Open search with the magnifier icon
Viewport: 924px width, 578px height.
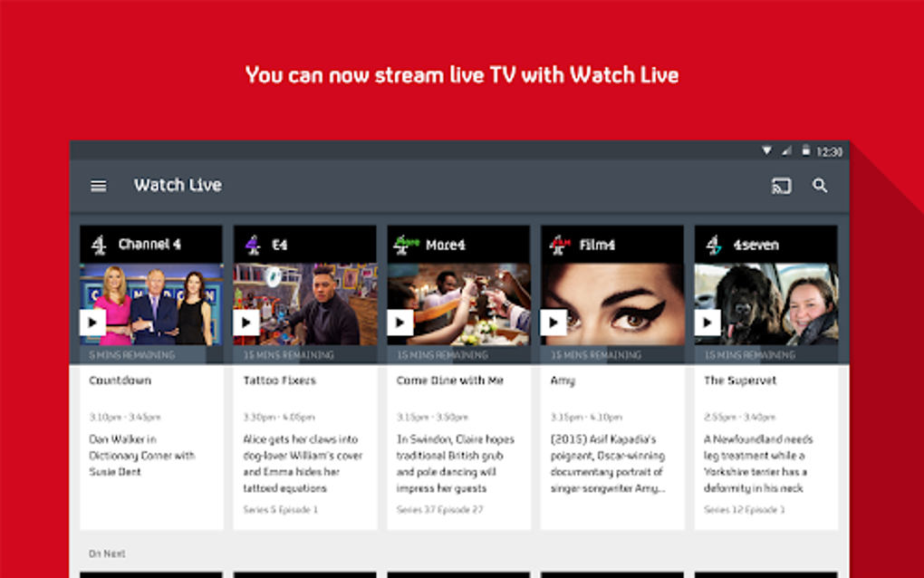820,186
